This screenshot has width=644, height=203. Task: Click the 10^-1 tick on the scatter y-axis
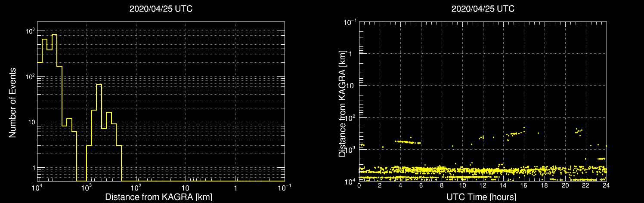coord(350,22)
